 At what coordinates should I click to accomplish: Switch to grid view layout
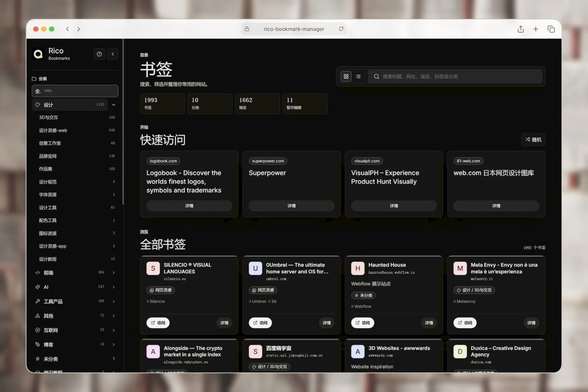[346, 77]
